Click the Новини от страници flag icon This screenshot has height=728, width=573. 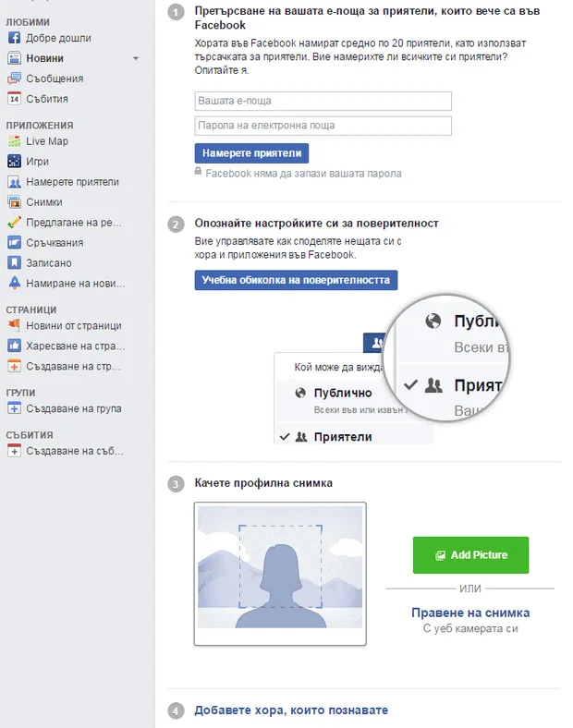pos(15,326)
